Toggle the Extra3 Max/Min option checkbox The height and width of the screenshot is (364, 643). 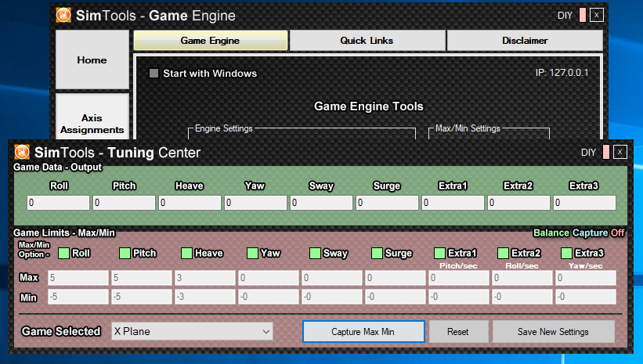566,253
